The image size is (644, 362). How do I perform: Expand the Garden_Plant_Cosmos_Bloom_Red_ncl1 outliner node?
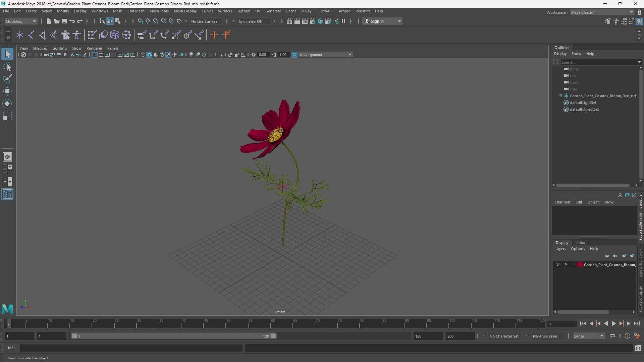(x=560, y=96)
